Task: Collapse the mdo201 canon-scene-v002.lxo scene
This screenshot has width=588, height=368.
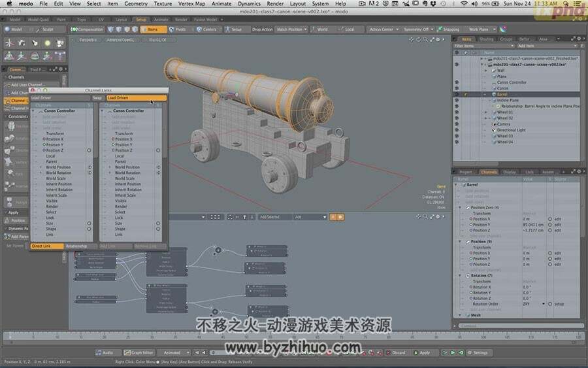Action: 482,65
